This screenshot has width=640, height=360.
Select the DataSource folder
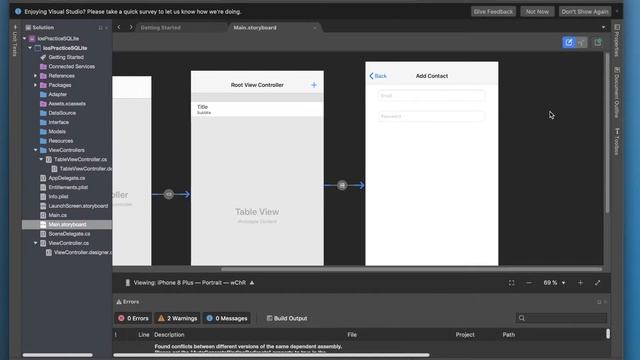coord(62,113)
